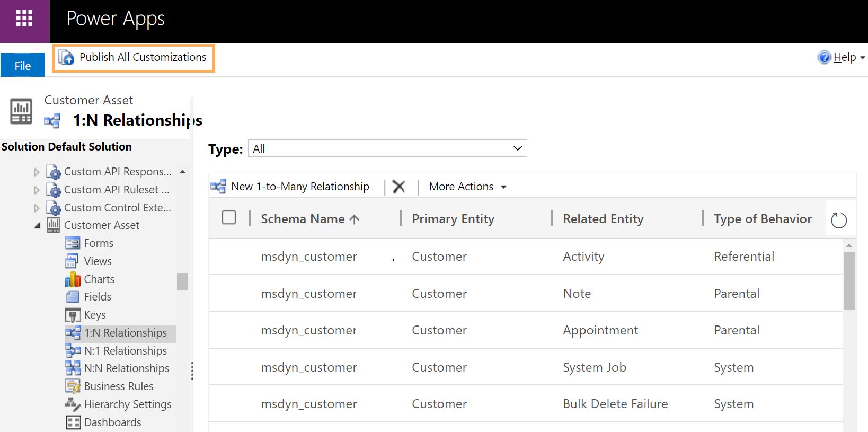This screenshot has width=868, height=432.
Task: Click the Customer Asset entity header icon
Action: 21,111
